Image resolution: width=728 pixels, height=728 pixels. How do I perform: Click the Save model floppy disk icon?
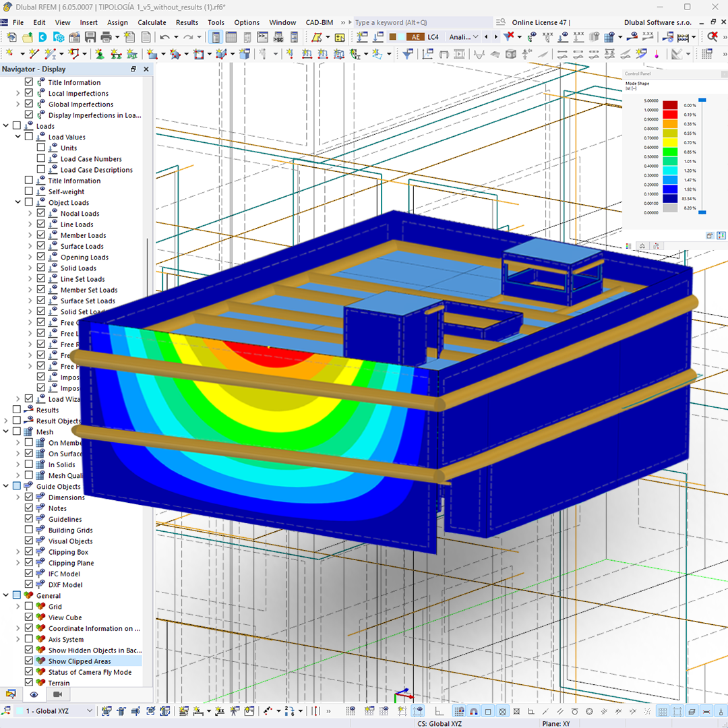coord(90,37)
